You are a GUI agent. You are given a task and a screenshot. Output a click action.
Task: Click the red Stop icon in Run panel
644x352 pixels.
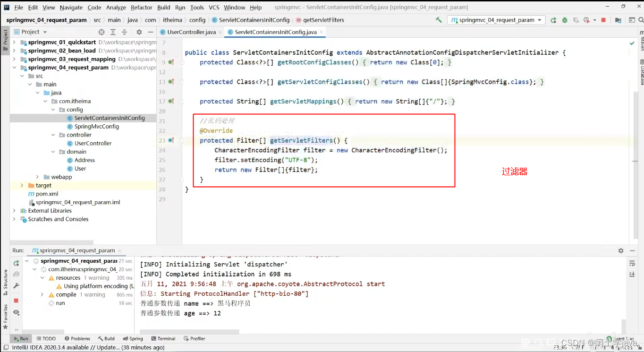tap(16, 300)
